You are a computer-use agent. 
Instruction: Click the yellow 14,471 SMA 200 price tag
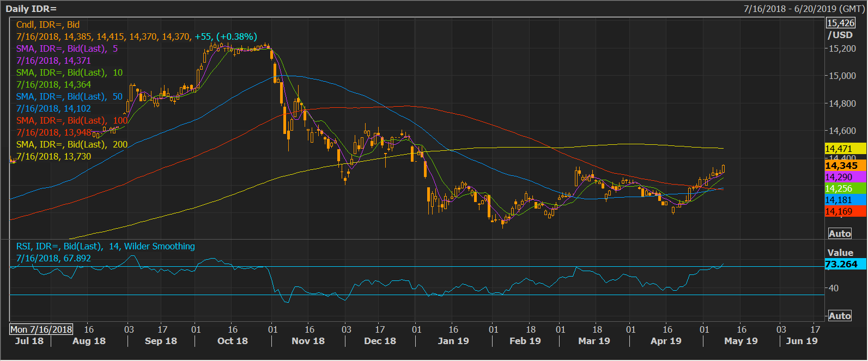[845, 149]
